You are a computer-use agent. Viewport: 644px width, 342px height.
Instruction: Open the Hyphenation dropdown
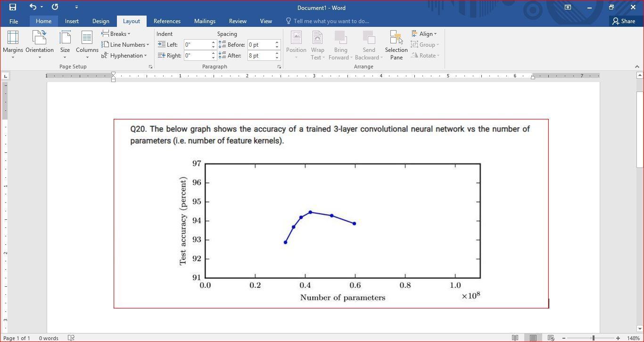(x=124, y=55)
